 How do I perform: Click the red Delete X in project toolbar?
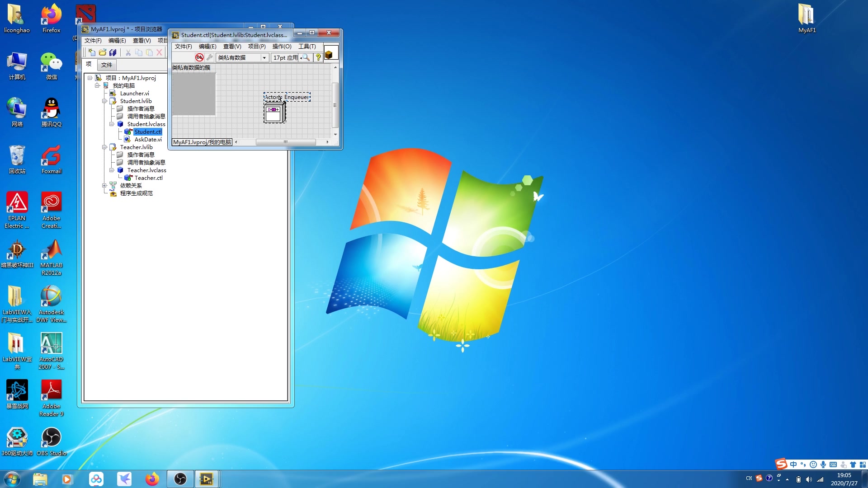point(159,52)
